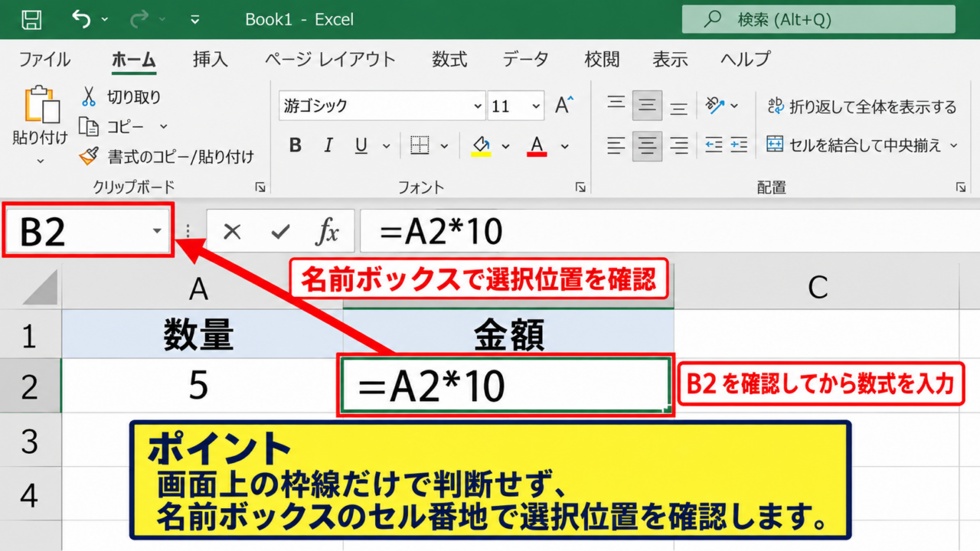Expand the 貼り付け options arrow
980x551 pixels.
tap(41, 161)
